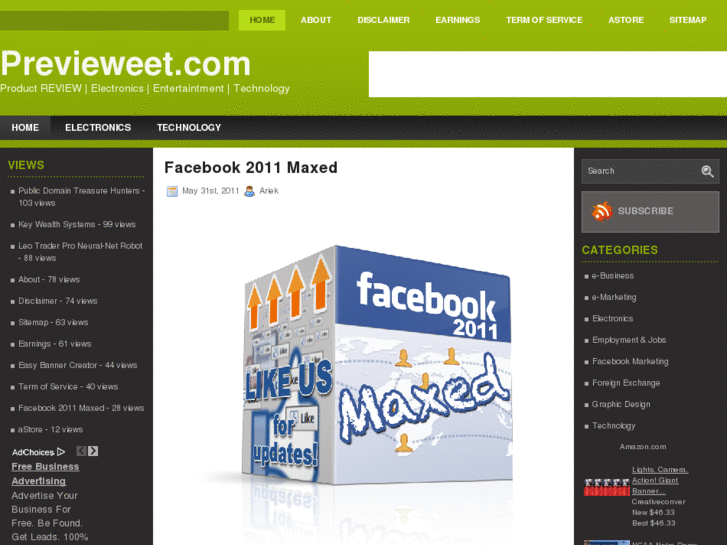
Task: Click the orange RSS feed icon
Action: coord(602,211)
